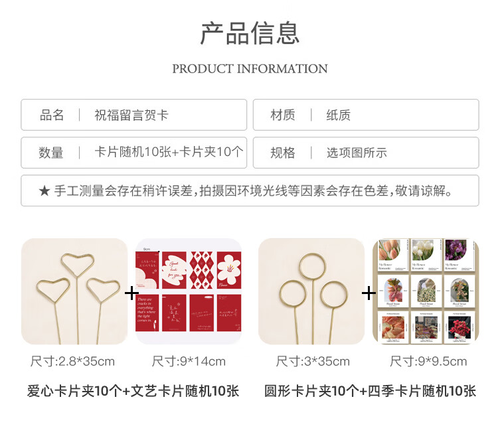498x448 pixels.
Task: Click the plus sign between heart clips and red cards
Action: (132, 293)
